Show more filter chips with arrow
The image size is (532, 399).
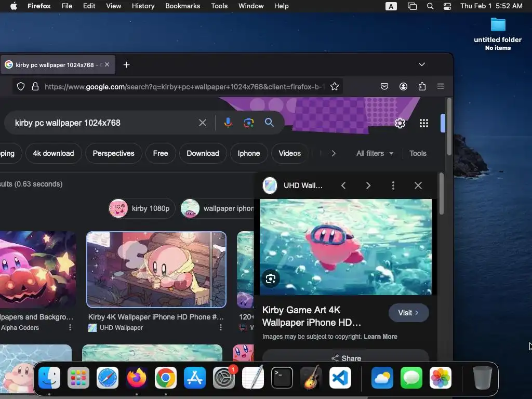tap(334, 153)
